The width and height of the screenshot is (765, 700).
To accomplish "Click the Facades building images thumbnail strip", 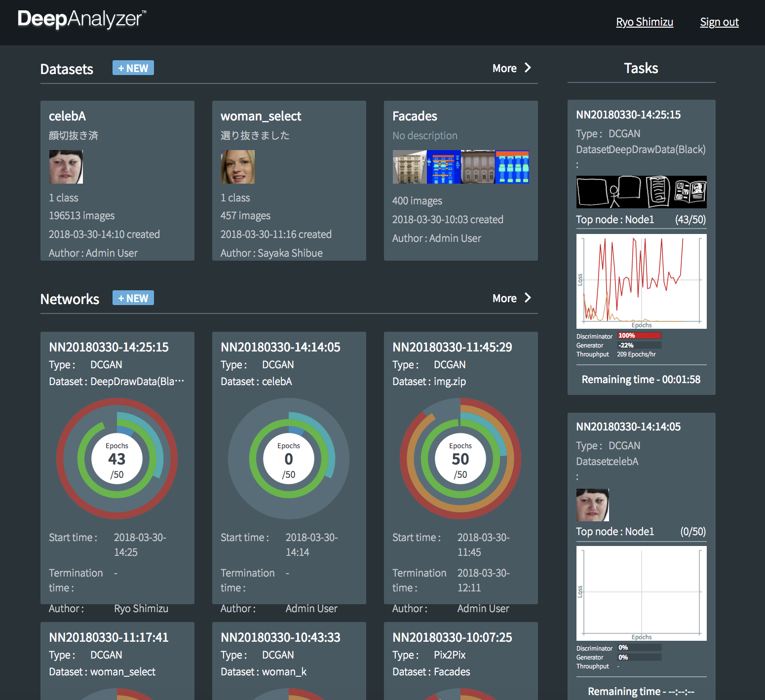I will point(460,167).
